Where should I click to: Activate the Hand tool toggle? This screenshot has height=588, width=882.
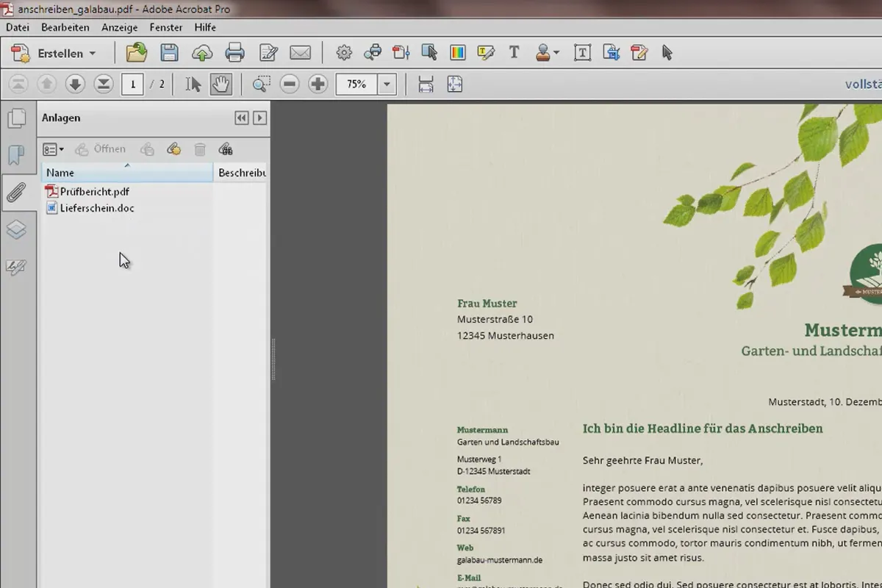(220, 85)
